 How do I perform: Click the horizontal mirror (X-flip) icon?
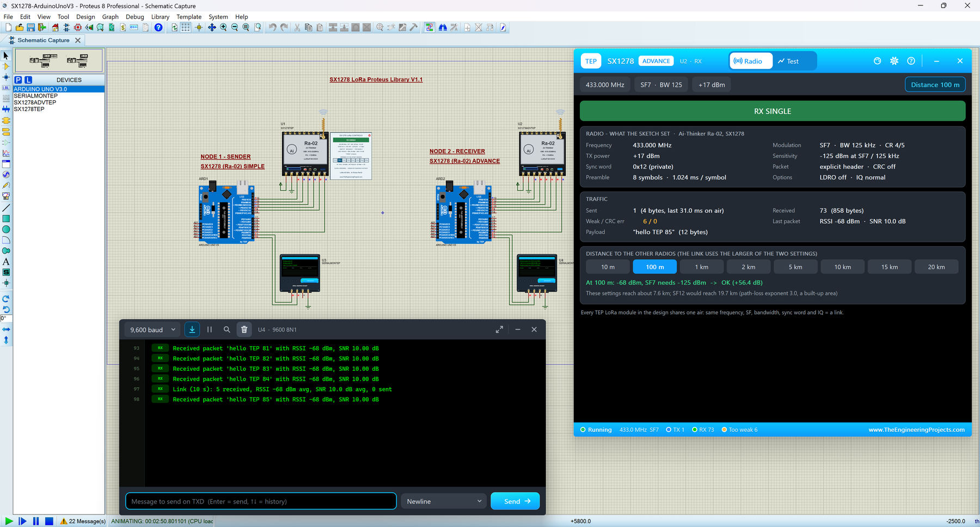pos(6,329)
